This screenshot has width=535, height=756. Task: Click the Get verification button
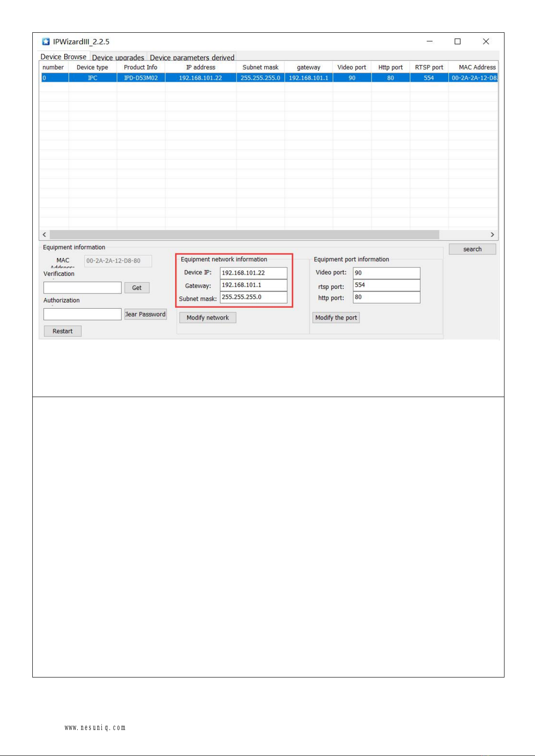137,288
